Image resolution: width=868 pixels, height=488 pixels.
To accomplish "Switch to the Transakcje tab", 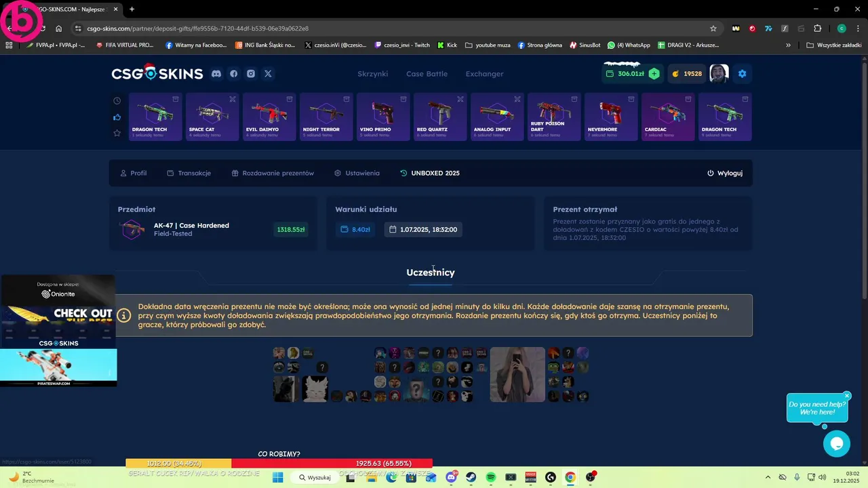I will [x=189, y=173].
